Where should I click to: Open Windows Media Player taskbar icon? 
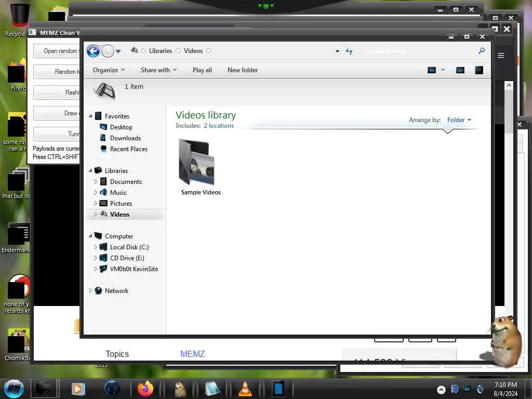[78, 389]
